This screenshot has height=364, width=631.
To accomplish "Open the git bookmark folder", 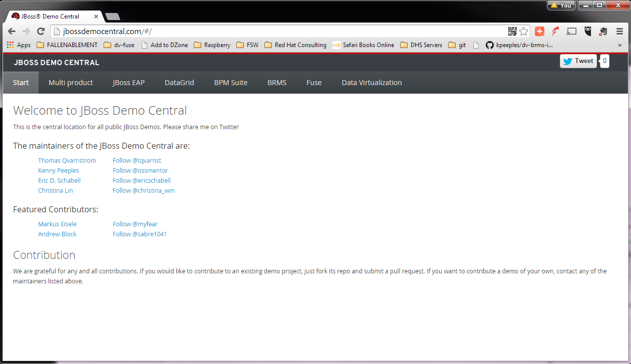I will coord(457,45).
